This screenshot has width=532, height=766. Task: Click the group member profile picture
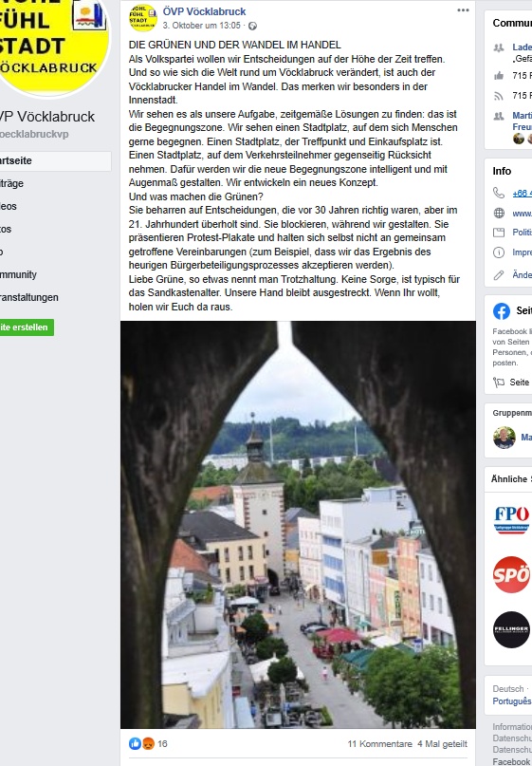[x=504, y=438]
